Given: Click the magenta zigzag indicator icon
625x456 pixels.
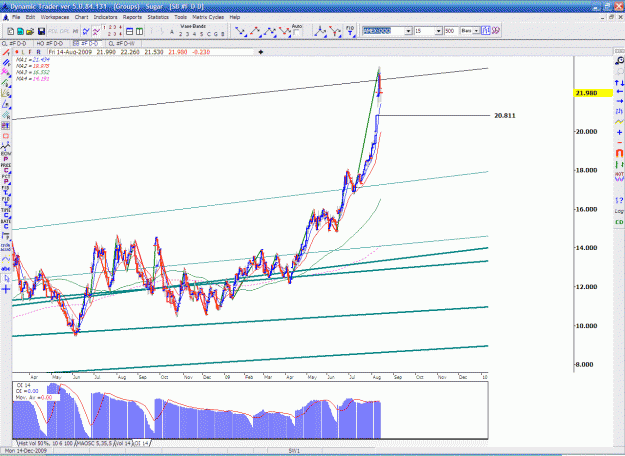Looking at the screenshot, I should 96,31.
